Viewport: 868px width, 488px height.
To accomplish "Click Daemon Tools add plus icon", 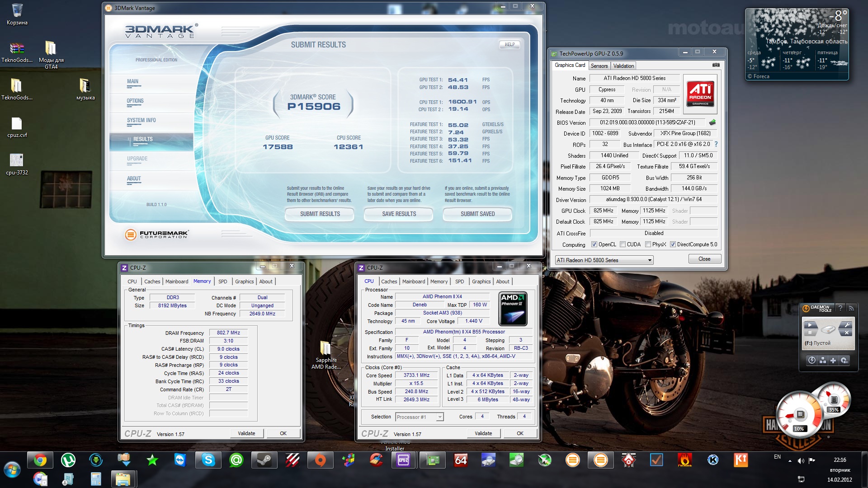I will (833, 360).
